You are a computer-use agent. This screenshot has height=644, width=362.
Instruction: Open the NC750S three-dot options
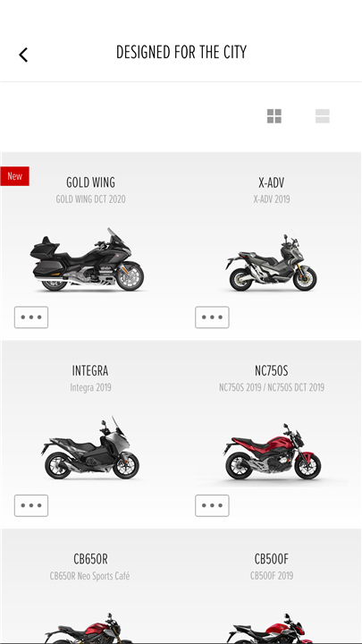212,505
